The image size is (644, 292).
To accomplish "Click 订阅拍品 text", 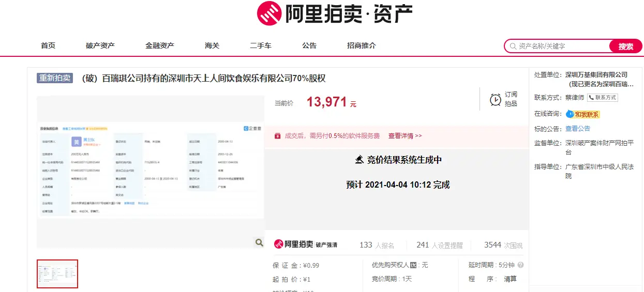I will coord(511,99).
